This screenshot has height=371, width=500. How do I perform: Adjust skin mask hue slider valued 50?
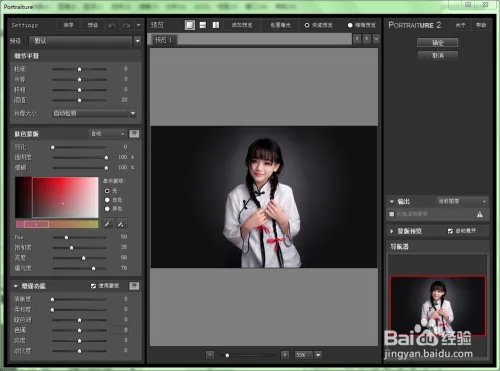tap(79, 237)
